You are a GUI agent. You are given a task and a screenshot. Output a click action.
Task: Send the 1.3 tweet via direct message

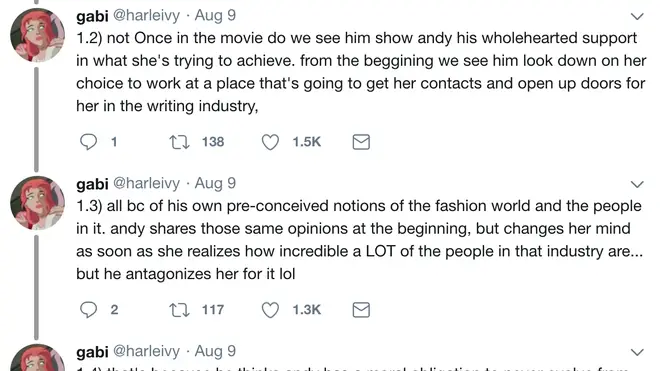361,310
